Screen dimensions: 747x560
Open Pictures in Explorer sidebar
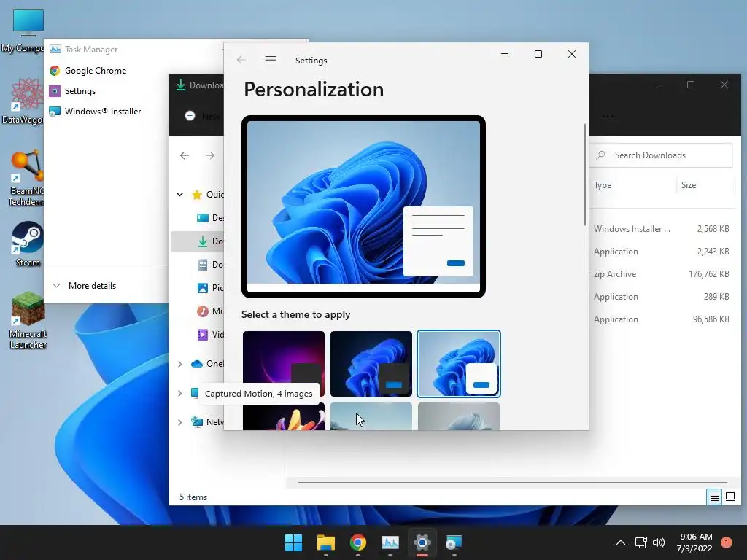pos(209,287)
